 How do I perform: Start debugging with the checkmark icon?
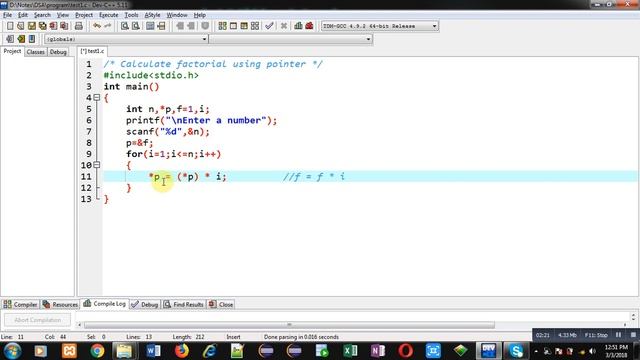(269, 26)
